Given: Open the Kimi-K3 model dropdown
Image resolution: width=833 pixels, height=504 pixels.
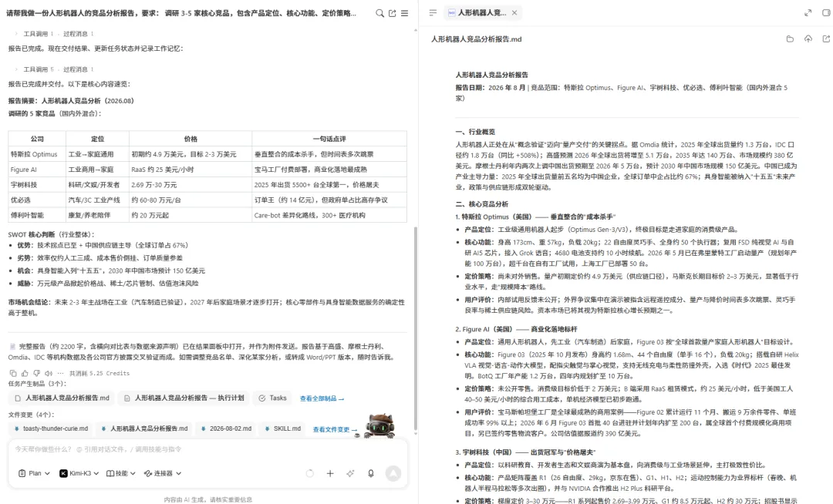Looking at the screenshot, I should pos(79,473).
